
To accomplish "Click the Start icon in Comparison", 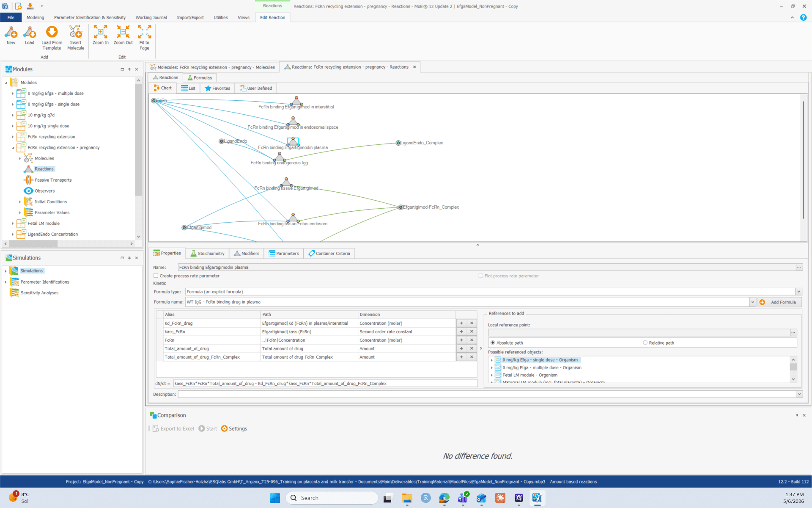I will [x=202, y=428].
